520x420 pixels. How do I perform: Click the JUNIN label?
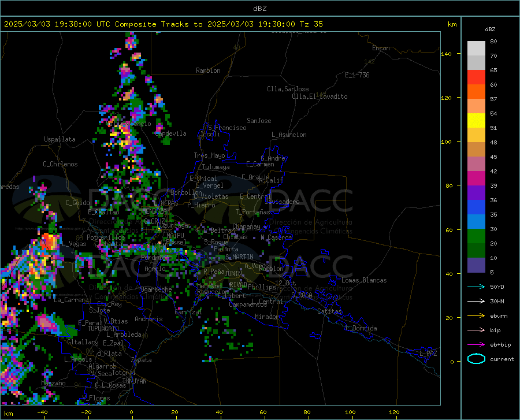point(233,273)
